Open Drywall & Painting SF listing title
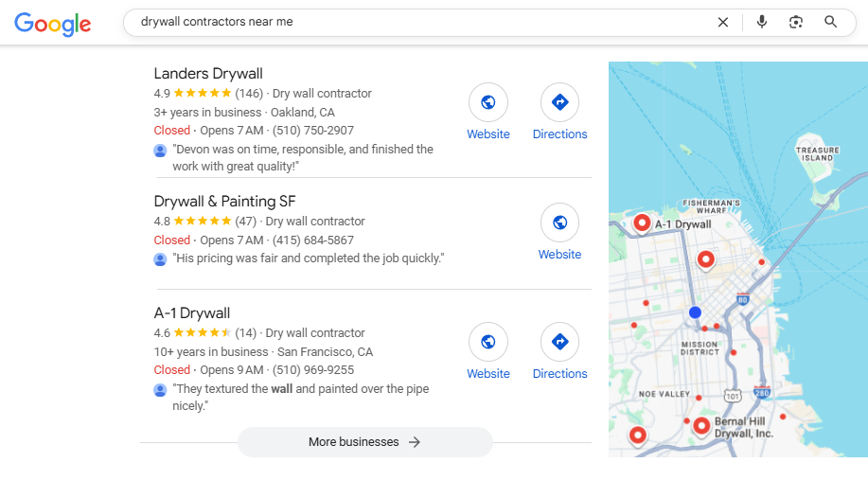The image size is (868, 481). 224,201
